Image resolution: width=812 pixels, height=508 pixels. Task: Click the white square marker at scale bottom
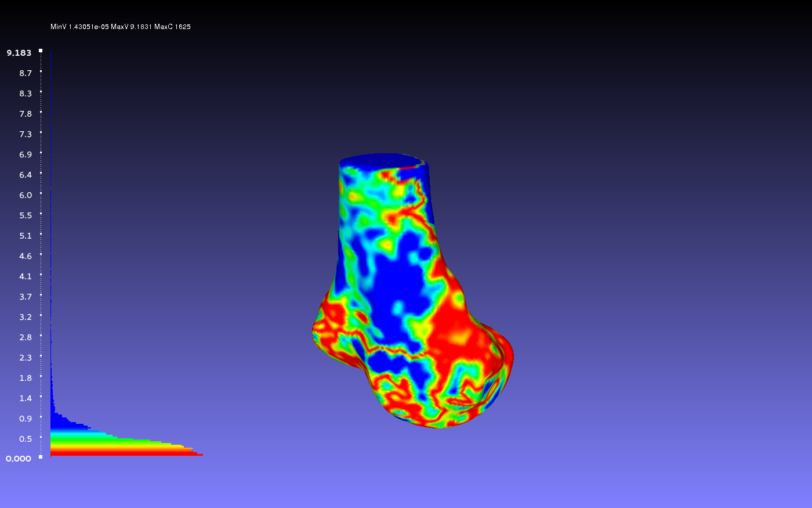click(x=41, y=457)
